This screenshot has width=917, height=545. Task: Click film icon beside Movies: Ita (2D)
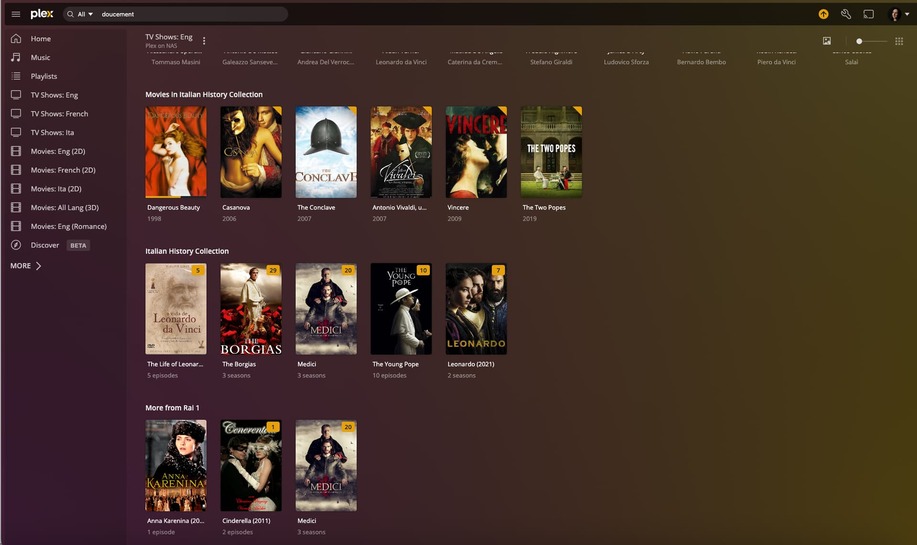pyautogui.click(x=16, y=188)
